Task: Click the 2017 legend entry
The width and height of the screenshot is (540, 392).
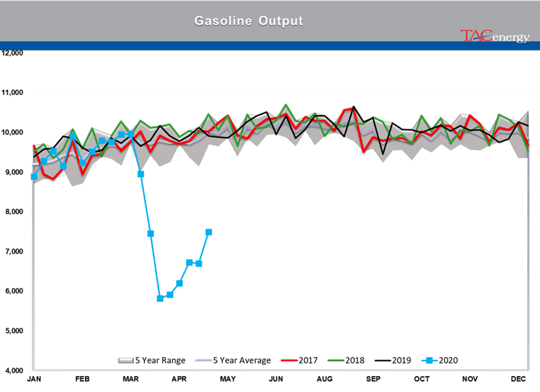Action: click(299, 360)
